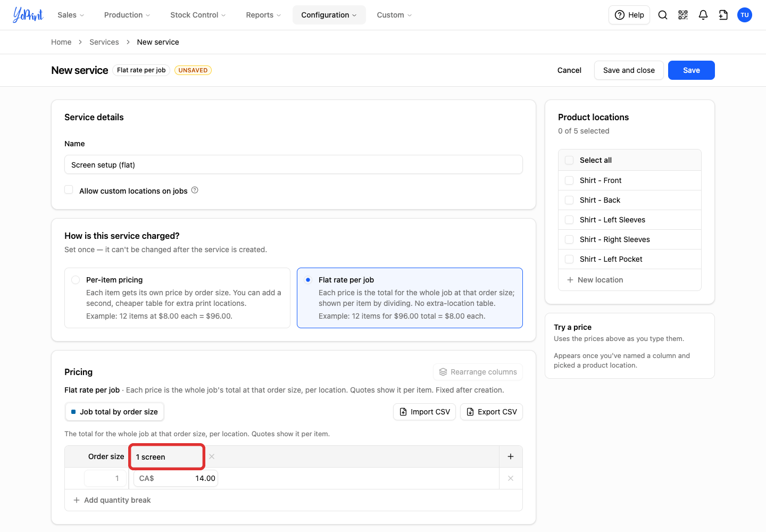Click the document import icon in header
The image size is (766, 532).
coord(723,15)
